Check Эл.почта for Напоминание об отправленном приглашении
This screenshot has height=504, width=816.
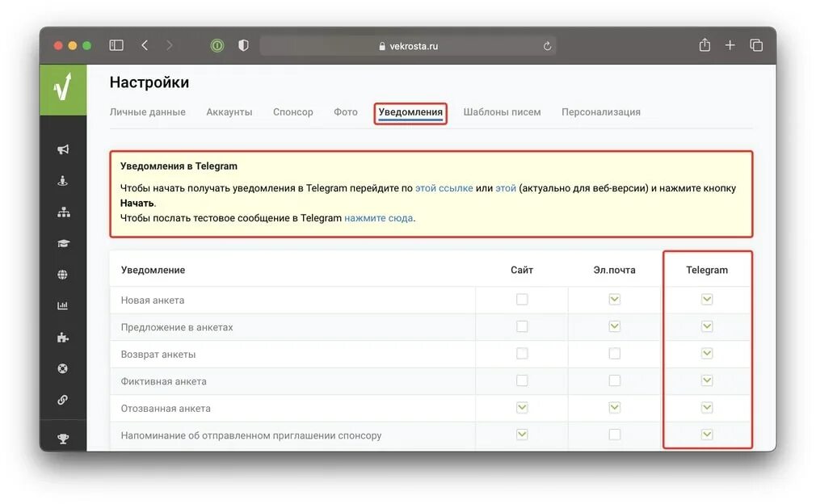point(615,435)
